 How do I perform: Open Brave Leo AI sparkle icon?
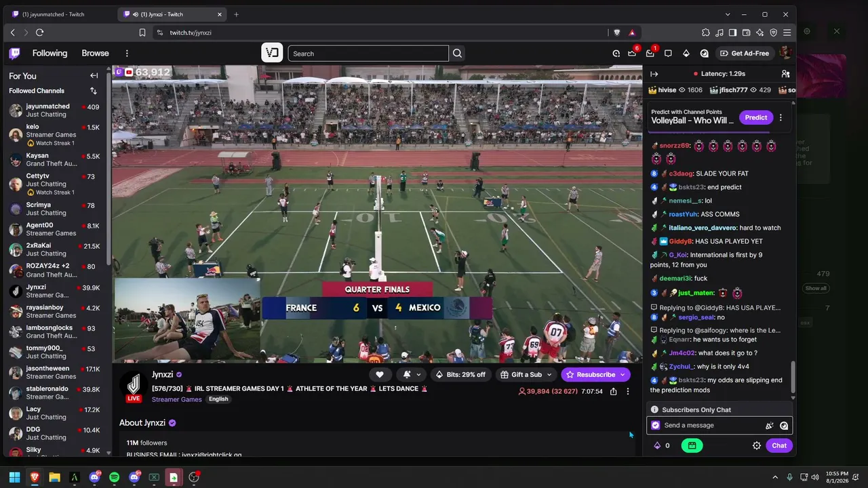click(760, 33)
